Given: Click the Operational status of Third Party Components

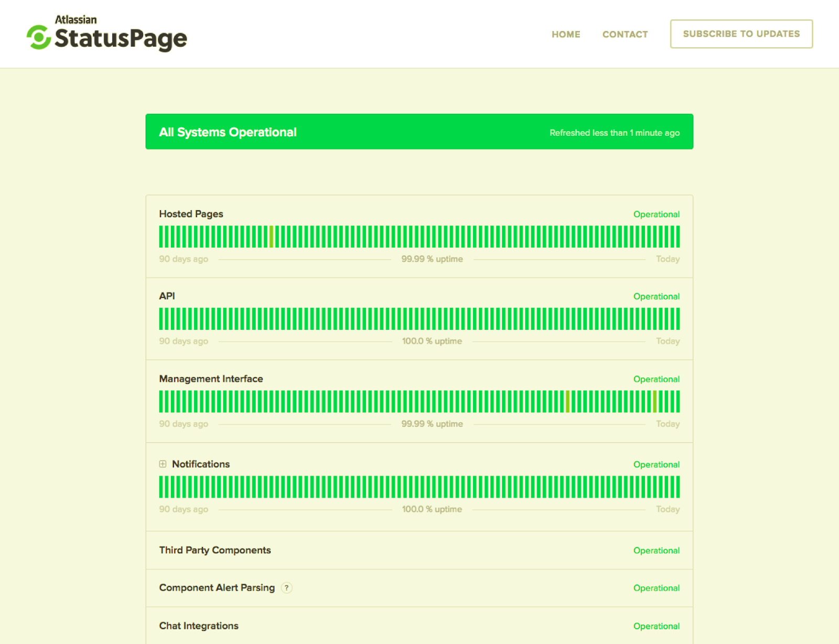Looking at the screenshot, I should [656, 551].
